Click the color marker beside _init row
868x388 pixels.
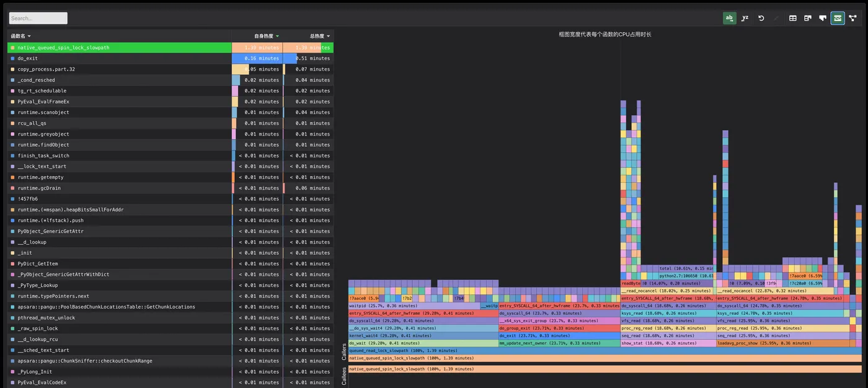point(12,253)
